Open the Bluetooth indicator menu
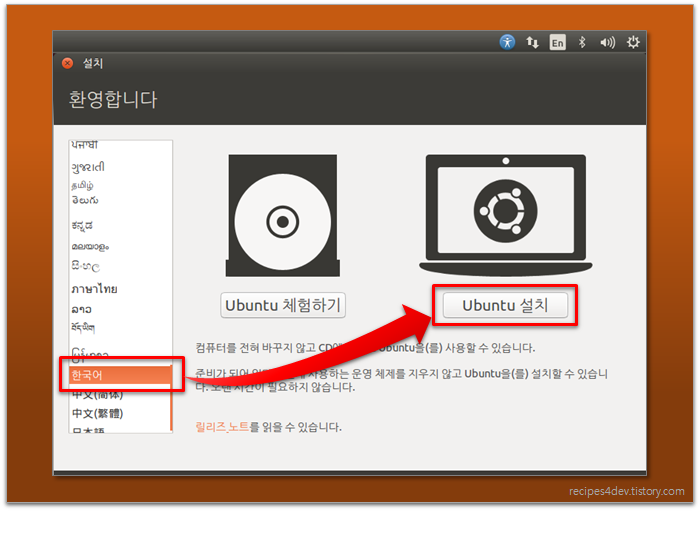The image size is (700, 534). click(x=582, y=42)
